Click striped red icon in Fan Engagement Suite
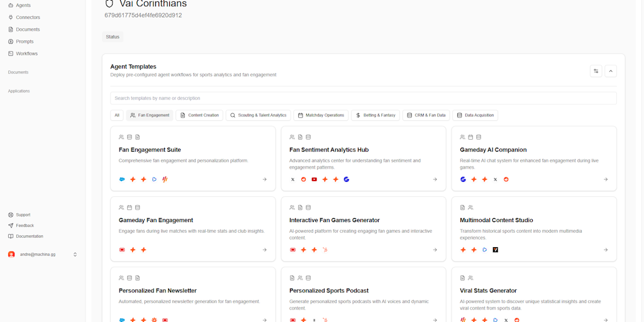Screen dimensions: 644x322 pos(165,179)
